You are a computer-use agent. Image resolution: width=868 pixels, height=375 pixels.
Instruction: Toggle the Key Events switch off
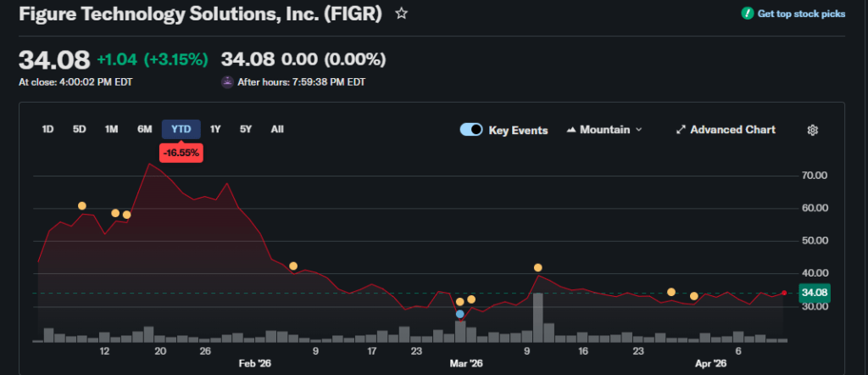(x=471, y=130)
